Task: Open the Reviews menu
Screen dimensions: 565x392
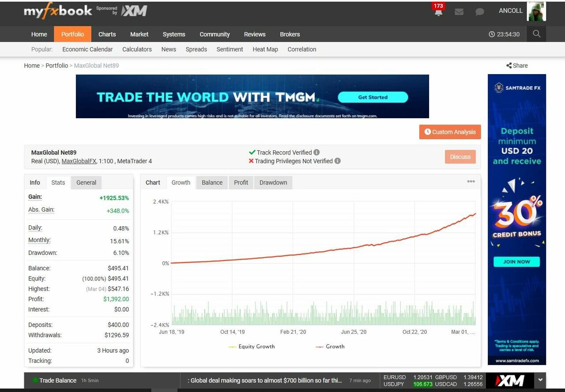Action: click(x=255, y=34)
